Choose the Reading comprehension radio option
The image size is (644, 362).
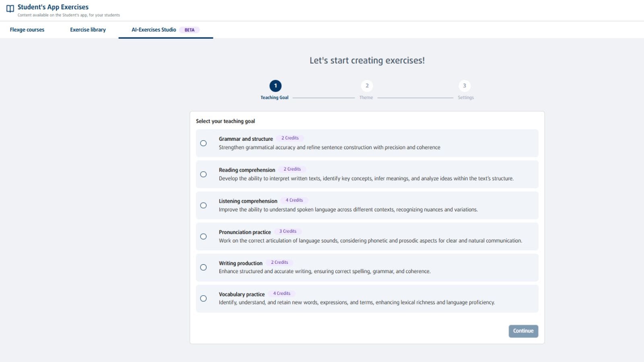click(204, 174)
